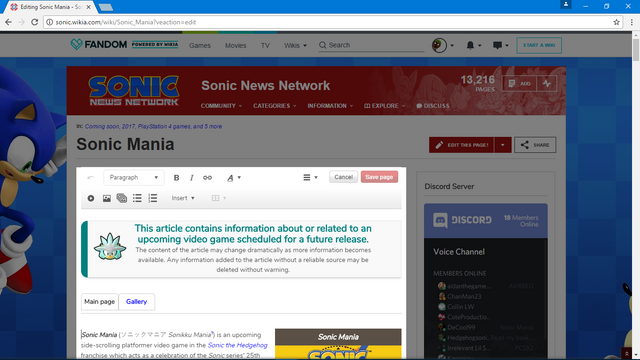Select ChanMan23 in Discord members list

(464, 296)
